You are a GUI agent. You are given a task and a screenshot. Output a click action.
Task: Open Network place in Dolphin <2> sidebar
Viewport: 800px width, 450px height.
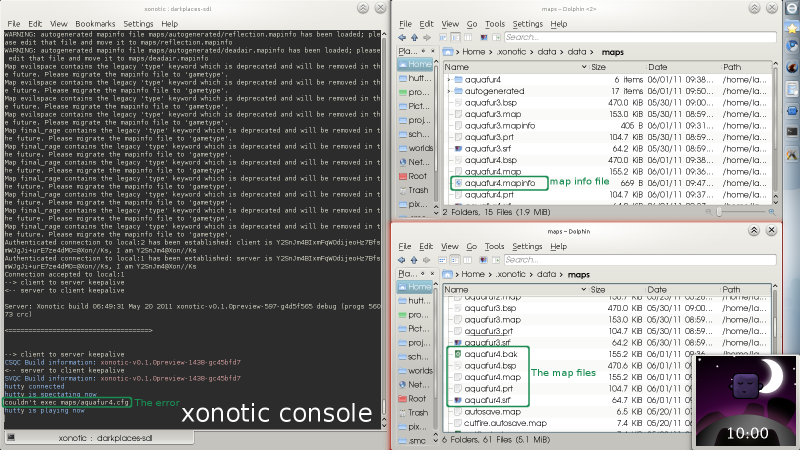point(414,162)
